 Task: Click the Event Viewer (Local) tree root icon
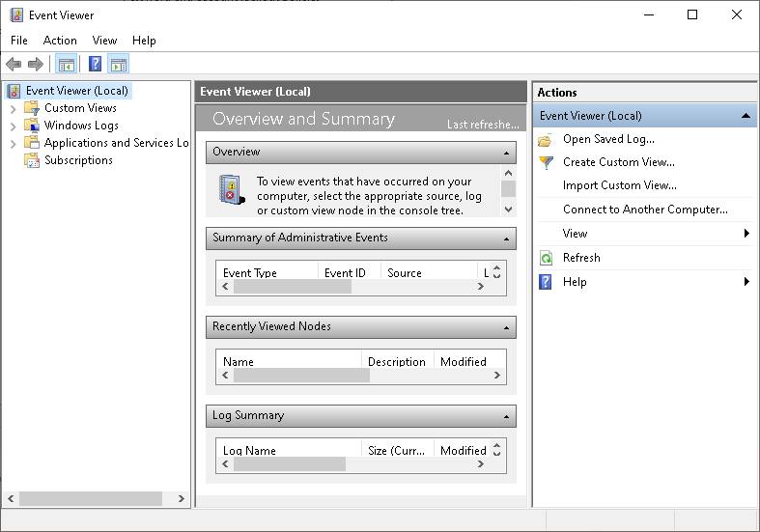tap(14, 91)
